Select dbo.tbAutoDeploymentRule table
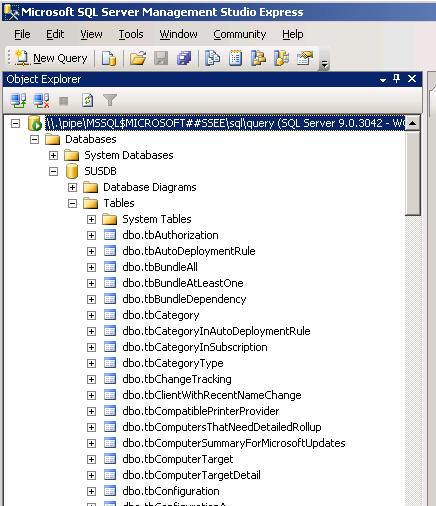 point(189,251)
